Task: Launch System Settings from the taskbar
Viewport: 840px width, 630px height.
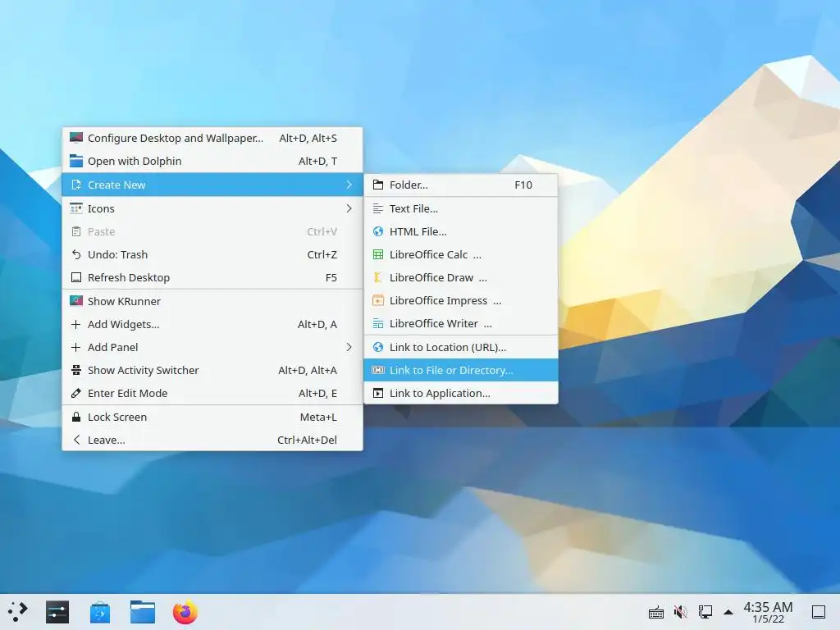Action: click(57, 612)
